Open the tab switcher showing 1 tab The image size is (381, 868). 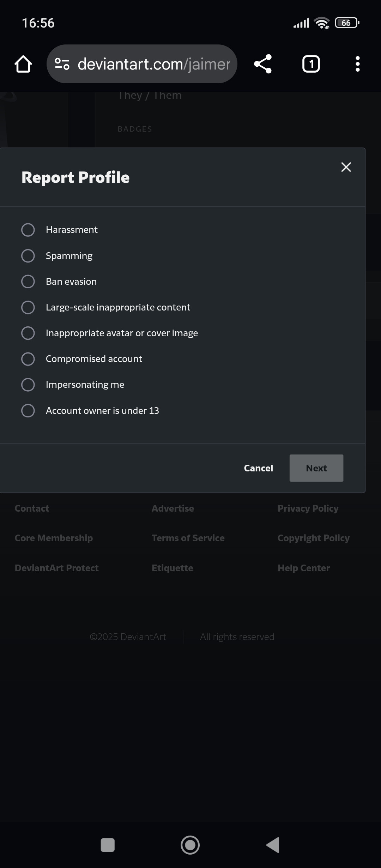click(x=311, y=64)
